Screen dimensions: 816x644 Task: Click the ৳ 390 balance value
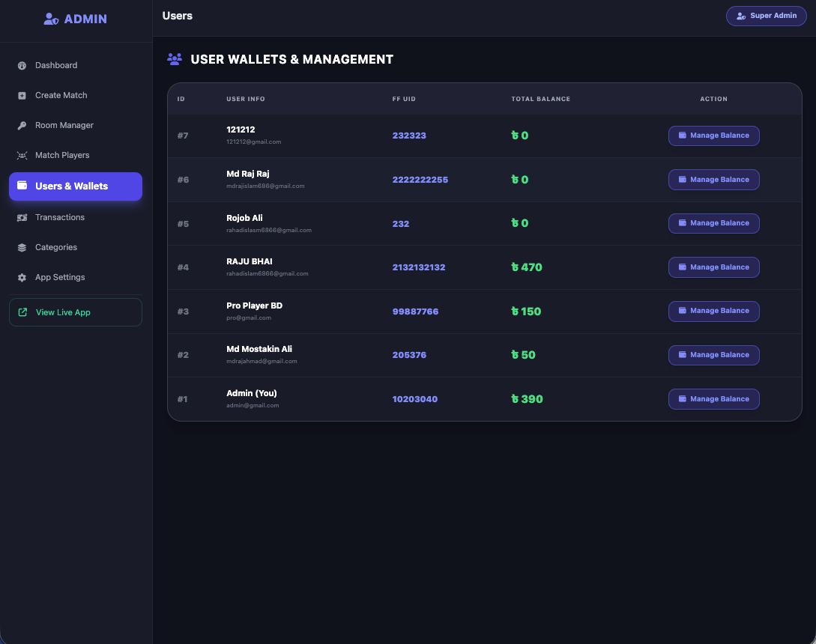pyautogui.click(x=527, y=399)
